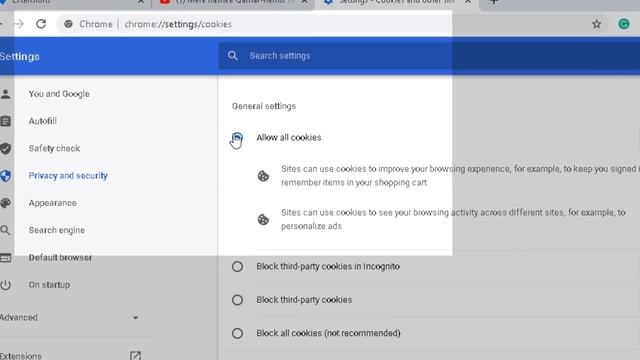Open You and Google settings

click(x=59, y=94)
